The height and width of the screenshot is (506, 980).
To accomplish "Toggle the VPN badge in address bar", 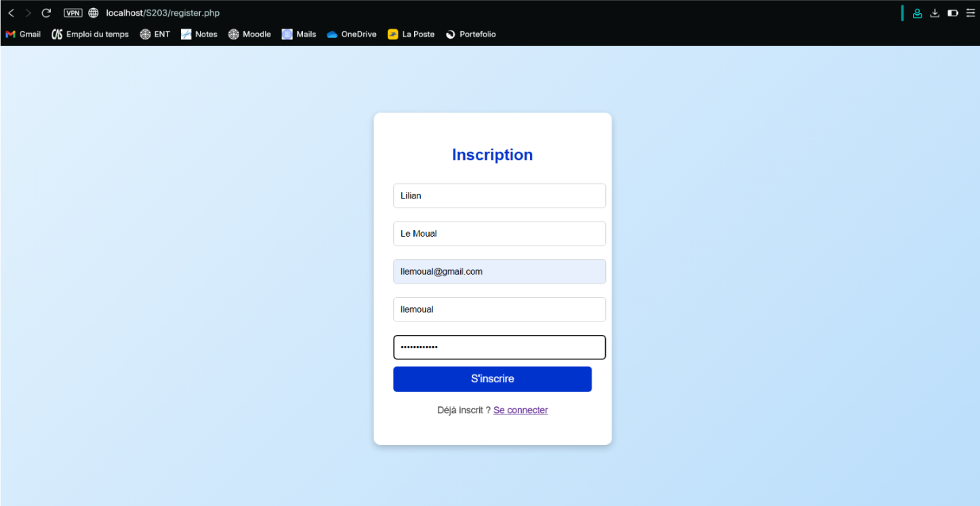I will click(73, 13).
